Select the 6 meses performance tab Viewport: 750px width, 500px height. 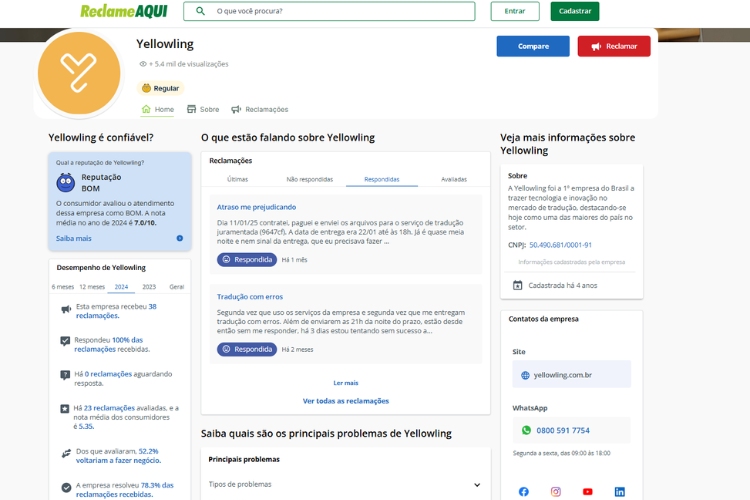click(63, 287)
